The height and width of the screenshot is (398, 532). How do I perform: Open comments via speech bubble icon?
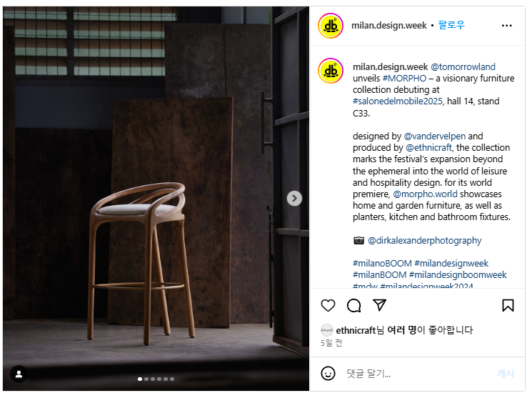pos(354,306)
